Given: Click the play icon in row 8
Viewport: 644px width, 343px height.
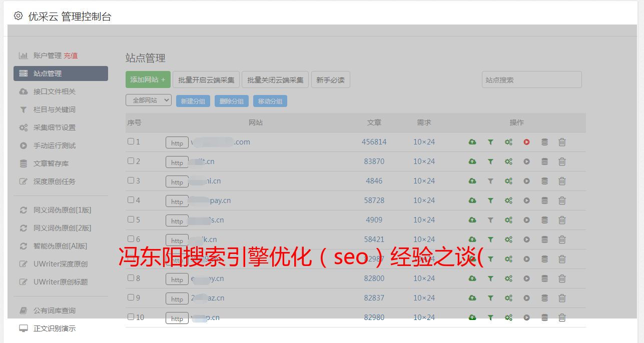Looking at the screenshot, I should coord(526,278).
